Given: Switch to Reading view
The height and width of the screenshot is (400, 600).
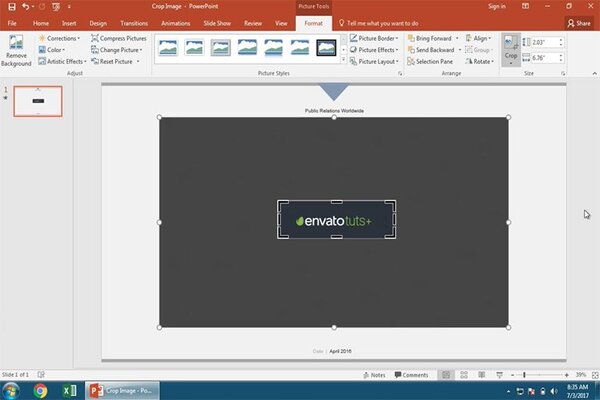Looking at the screenshot, I should (x=482, y=375).
